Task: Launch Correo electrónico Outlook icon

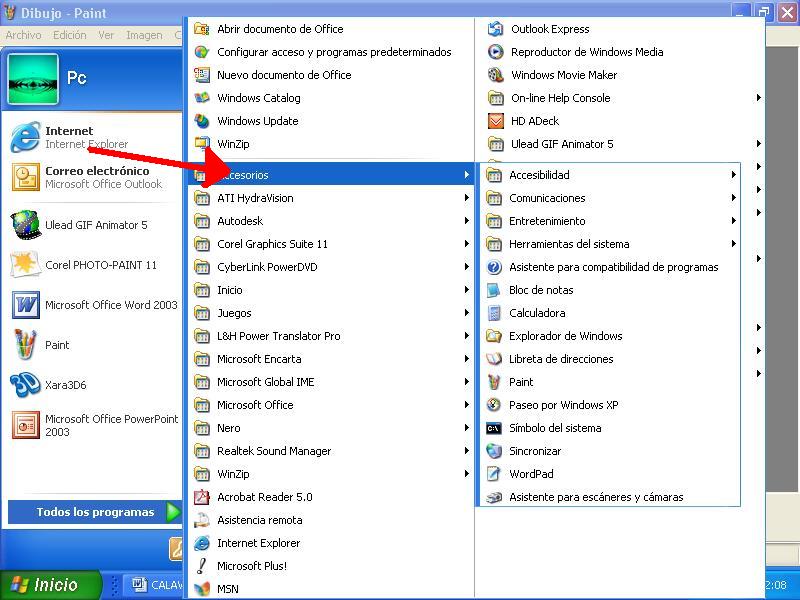Action: pos(25,177)
